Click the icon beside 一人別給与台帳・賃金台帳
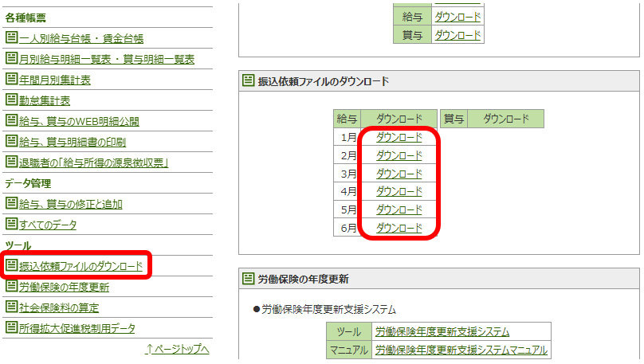The image size is (644, 364). click(11, 37)
